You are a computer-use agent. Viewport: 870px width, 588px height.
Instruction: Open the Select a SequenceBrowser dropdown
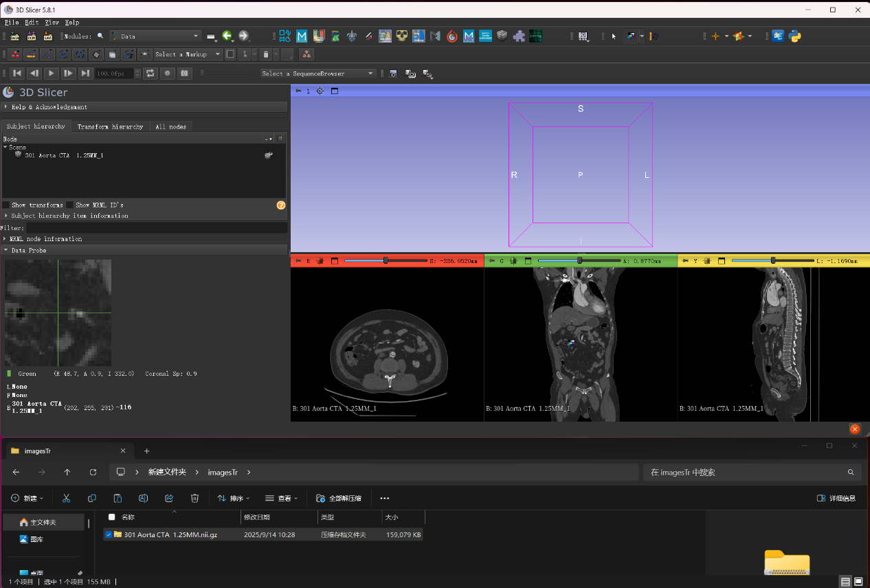318,73
